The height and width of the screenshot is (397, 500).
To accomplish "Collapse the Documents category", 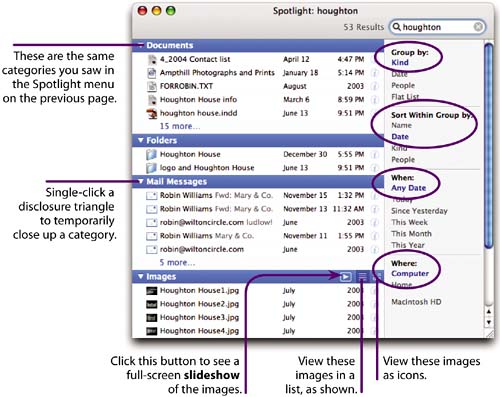I will (x=141, y=45).
